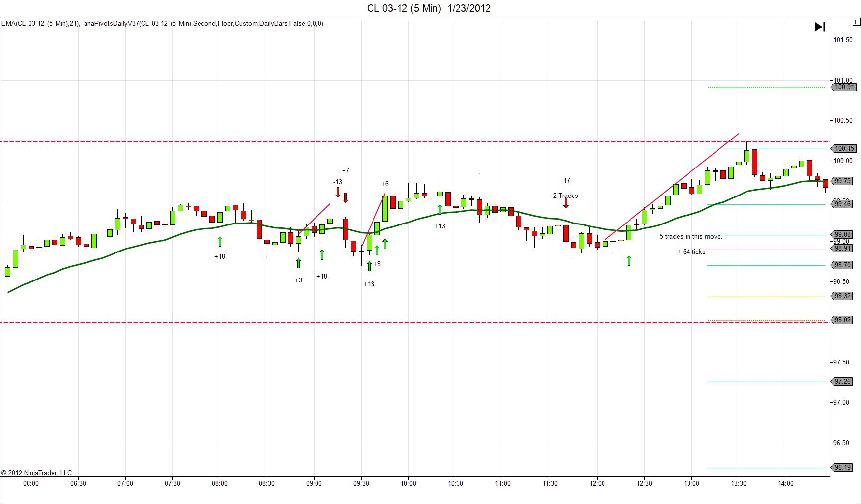The height and width of the screenshot is (504, 861).
Task: Click the 12:00 time axis label
Action: [x=597, y=483]
